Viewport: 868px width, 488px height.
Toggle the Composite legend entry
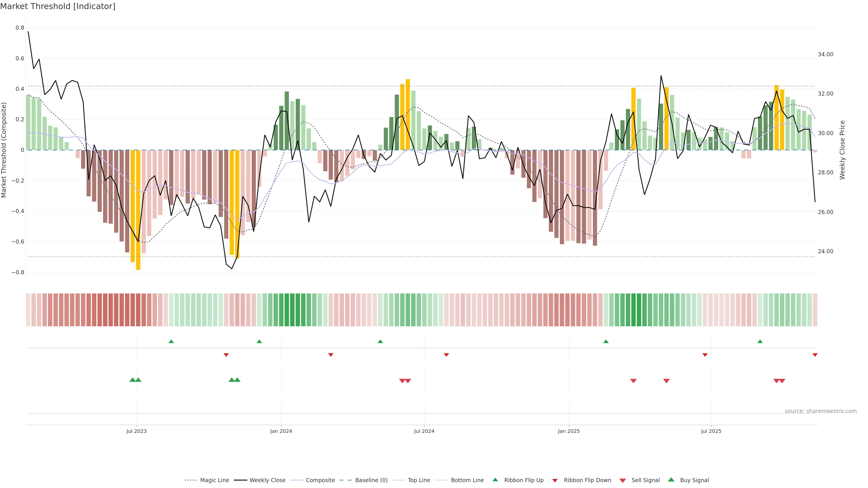click(320, 480)
